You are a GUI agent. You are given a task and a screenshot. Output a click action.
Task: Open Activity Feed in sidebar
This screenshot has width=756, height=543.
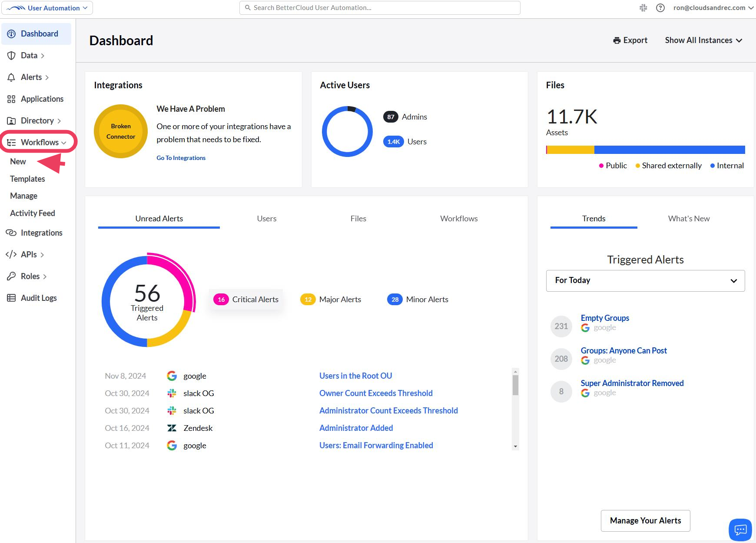[x=33, y=213]
